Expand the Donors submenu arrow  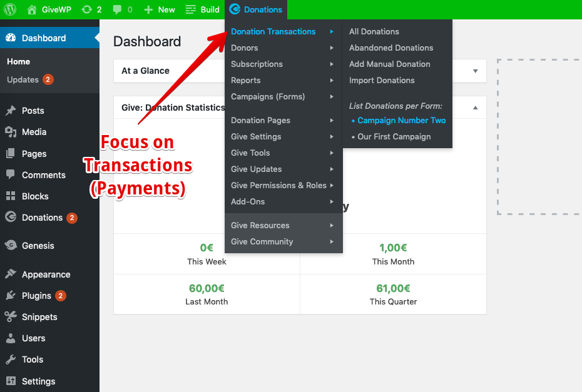pos(332,48)
